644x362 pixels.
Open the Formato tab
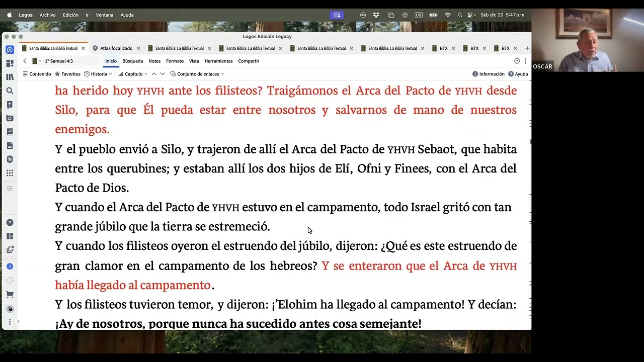[x=175, y=61]
